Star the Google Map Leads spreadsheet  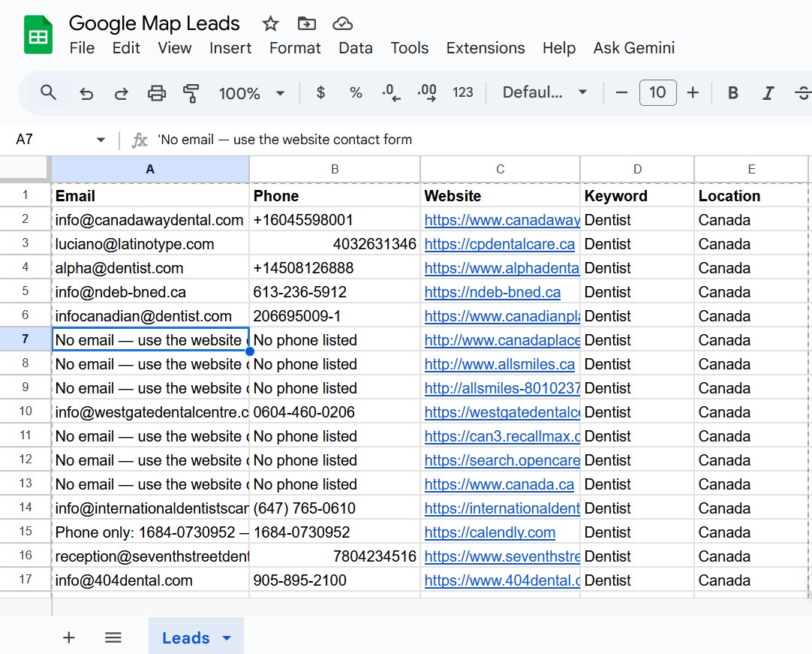[270, 23]
